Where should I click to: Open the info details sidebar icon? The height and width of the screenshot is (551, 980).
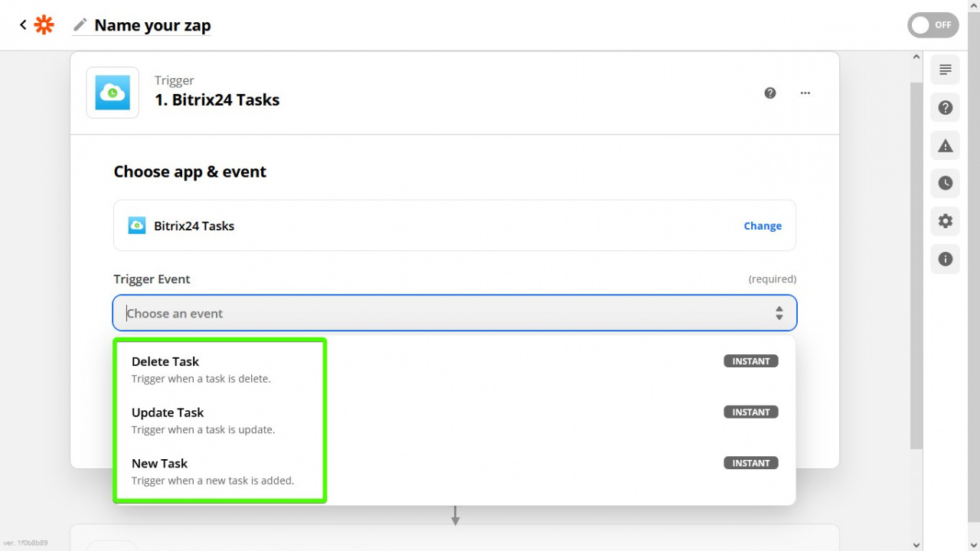click(946, 259)
